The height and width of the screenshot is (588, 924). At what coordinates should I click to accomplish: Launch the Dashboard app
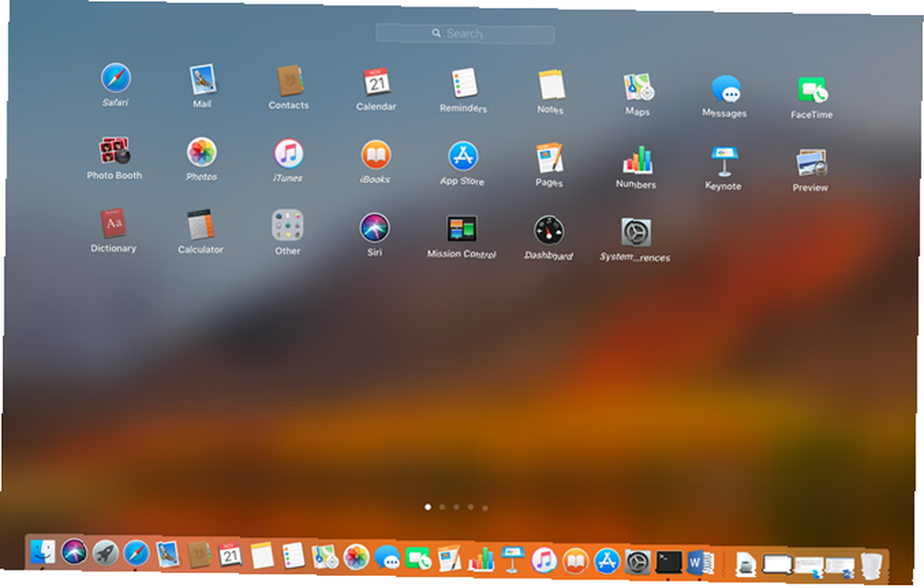click(549, 231)
